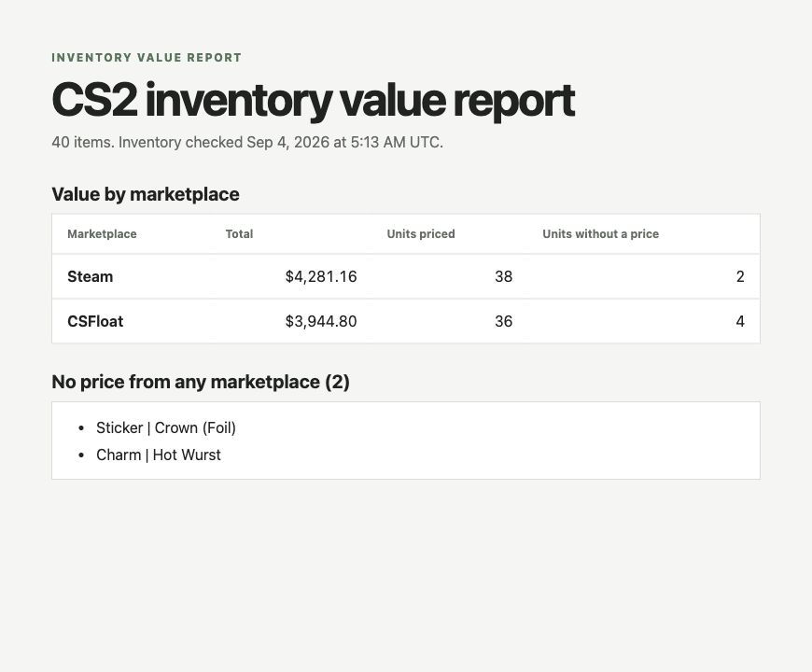
Task: Click the 'Charm | Hot Wurst' list item
Action: tap(159, 455)
